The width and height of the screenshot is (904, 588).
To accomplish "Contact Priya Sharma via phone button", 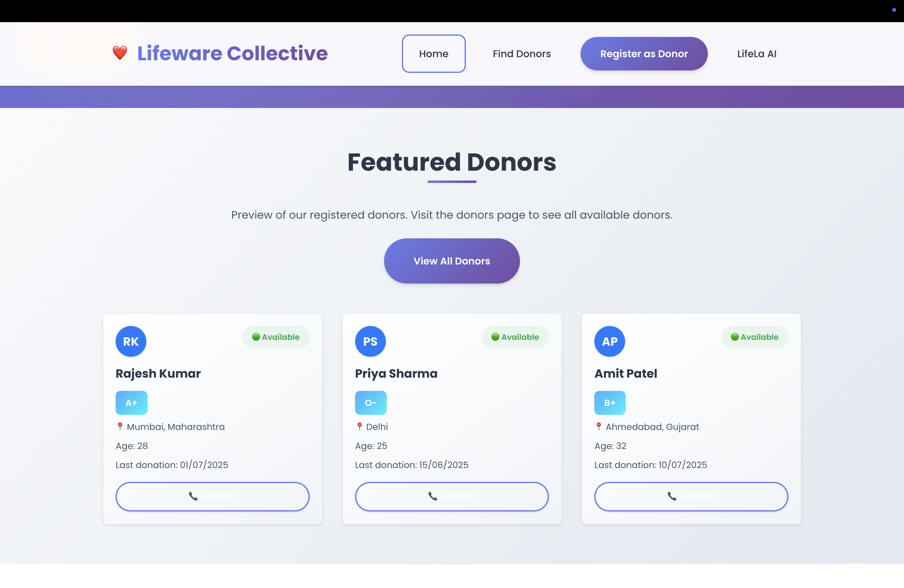I will pyautogui.click(x=452, y=496).
